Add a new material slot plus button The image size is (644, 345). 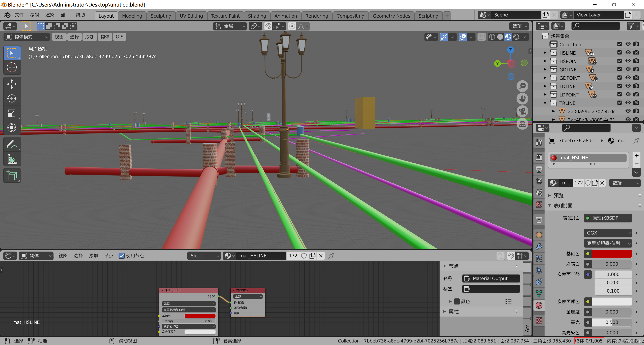click(636, 156)
